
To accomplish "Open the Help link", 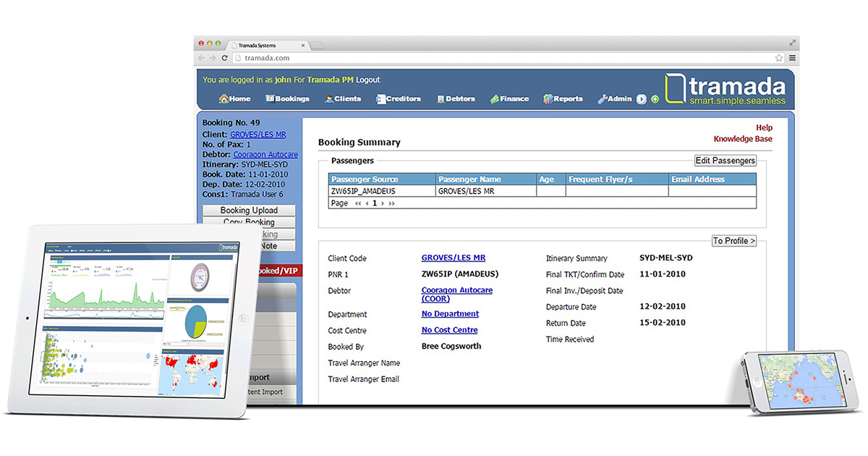I will pyautogui.click(x=764, y=128).
